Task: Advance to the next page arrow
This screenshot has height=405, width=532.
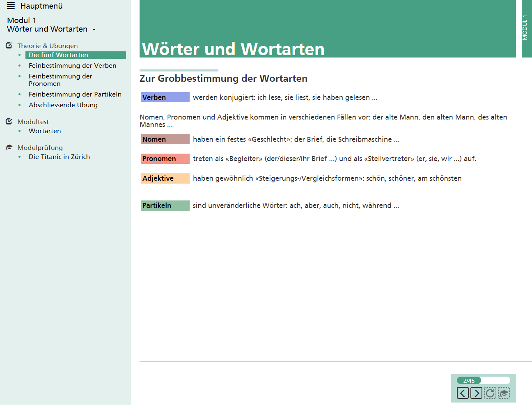Action: [x=476, y=393]
